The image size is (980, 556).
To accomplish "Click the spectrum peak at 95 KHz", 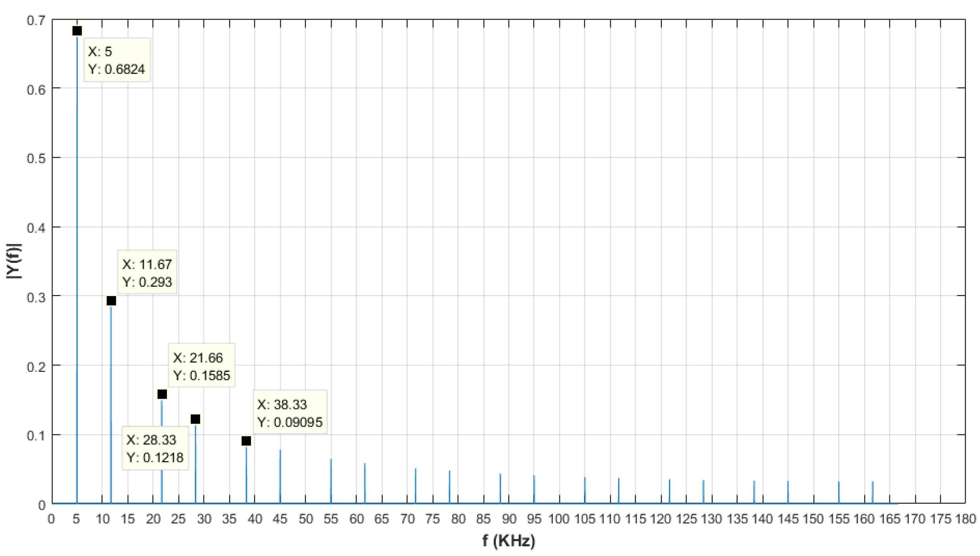I will click(534, 490).
